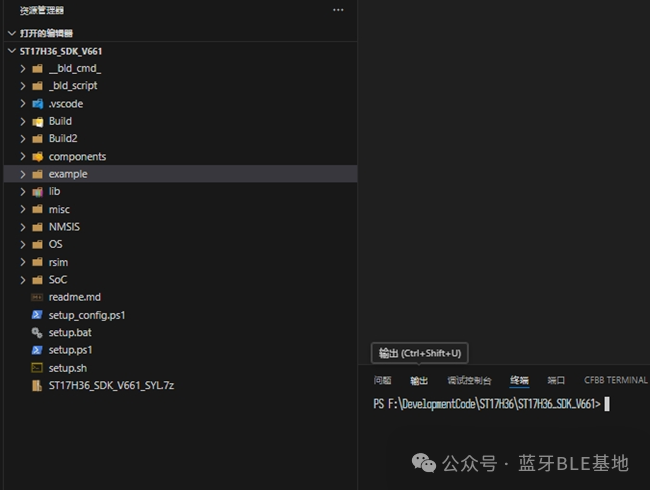Click the example folder icon
The image size is (650, 490).
(37, 174)
